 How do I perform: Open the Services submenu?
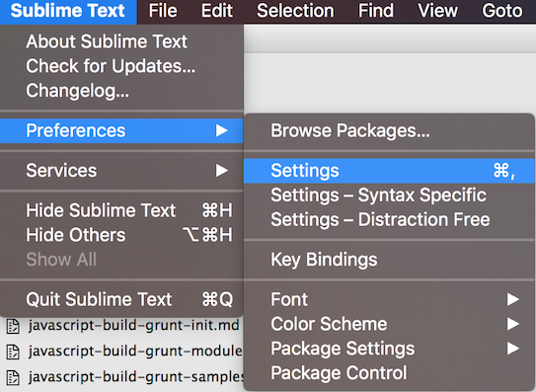tap(121, 171)
